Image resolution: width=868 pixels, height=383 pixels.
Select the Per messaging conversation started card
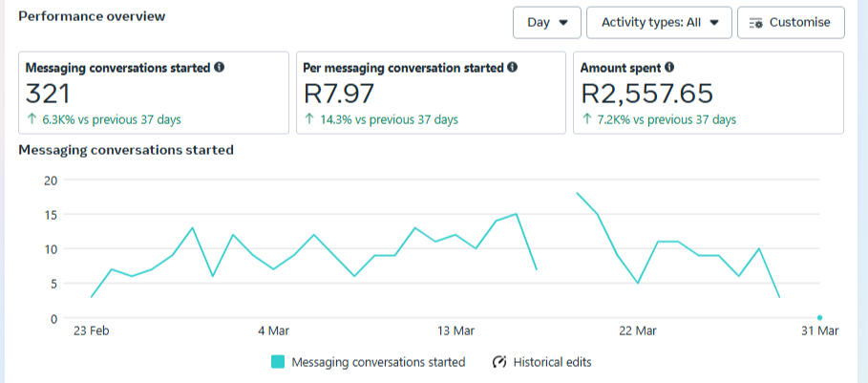coord(431,93)
